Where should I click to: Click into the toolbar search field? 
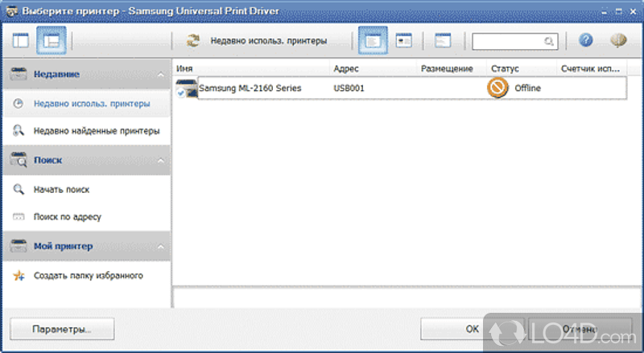[509, 41]
